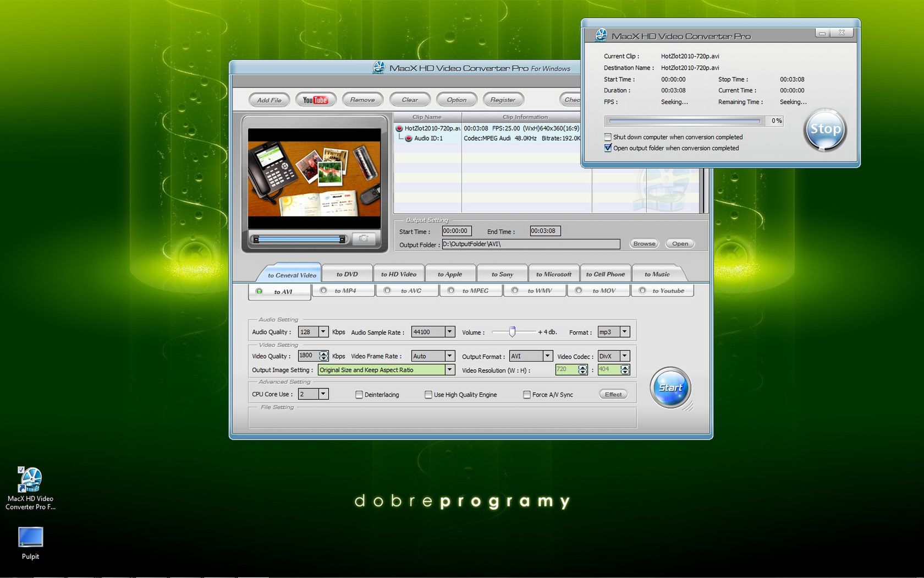
Task: Click the Output Folder path field
Action: [531, 244]
